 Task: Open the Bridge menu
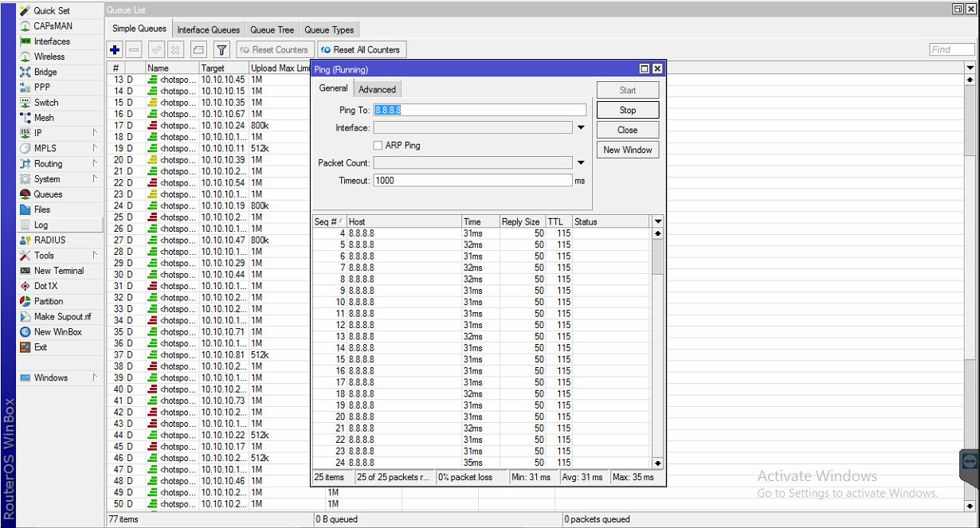[x=45, y=72]
